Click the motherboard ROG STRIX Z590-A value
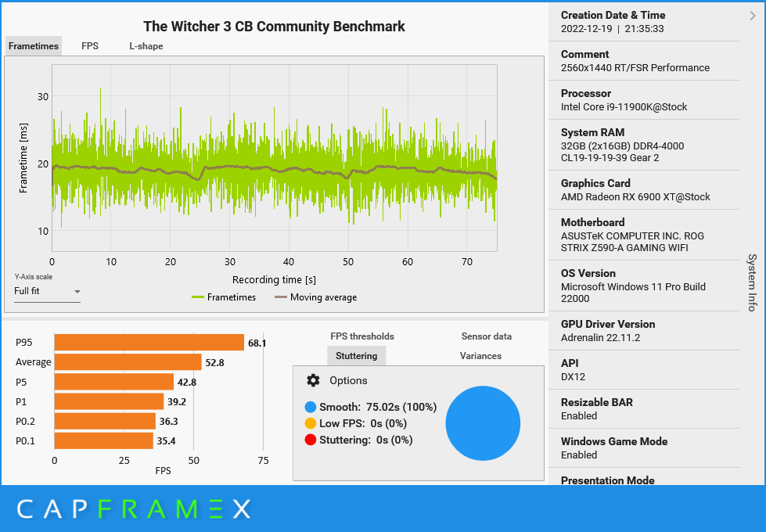The image size is (766, 532). coord(633,242)
